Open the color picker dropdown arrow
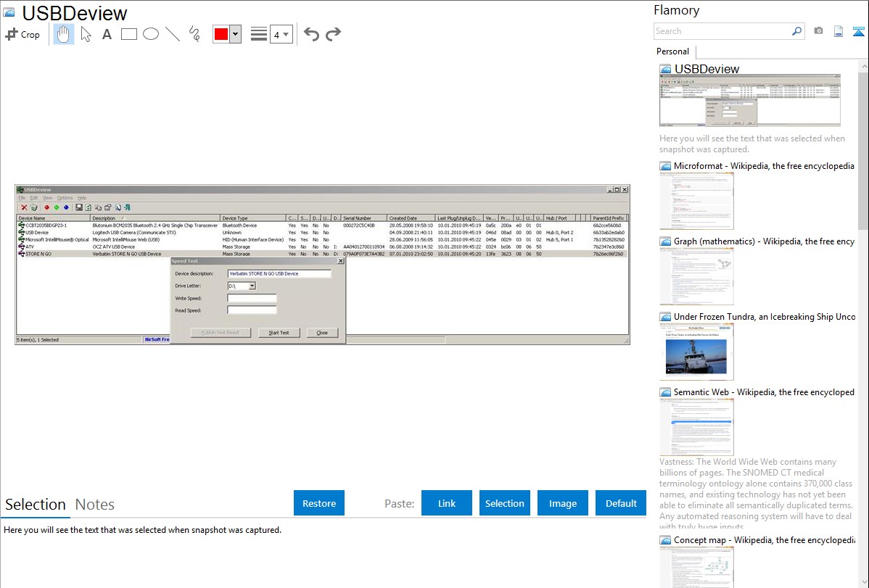This screenshot has width=869, height=588. pyautogui.click(x=236, y=34)
